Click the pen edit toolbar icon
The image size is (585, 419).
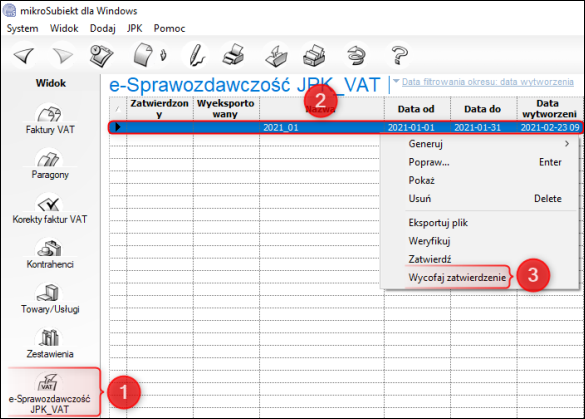[196, 56]
